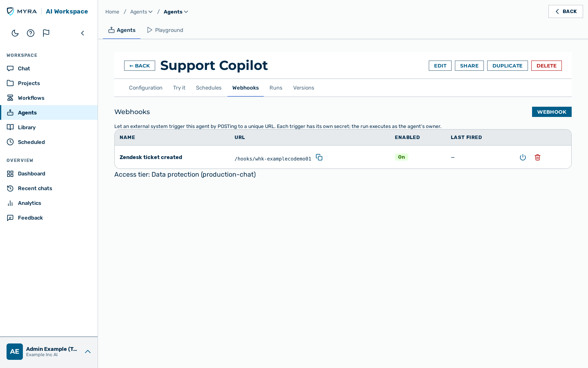Open Library in the sidebar

(x=49, y=127)
